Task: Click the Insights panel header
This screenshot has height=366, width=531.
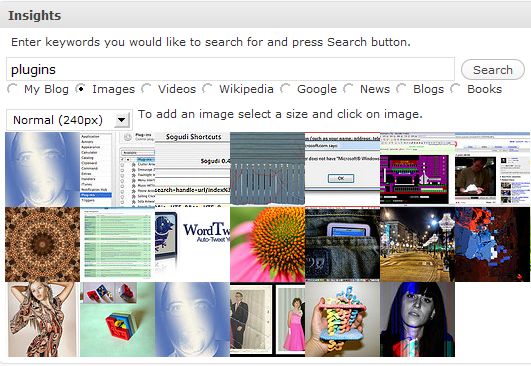Action: (266, 15)
